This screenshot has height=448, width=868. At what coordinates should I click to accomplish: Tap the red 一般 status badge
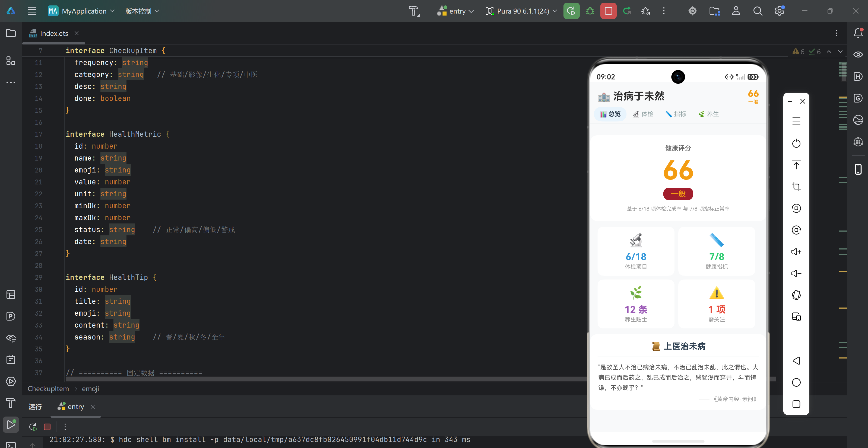pyautogui.click(x=678, y=194)
